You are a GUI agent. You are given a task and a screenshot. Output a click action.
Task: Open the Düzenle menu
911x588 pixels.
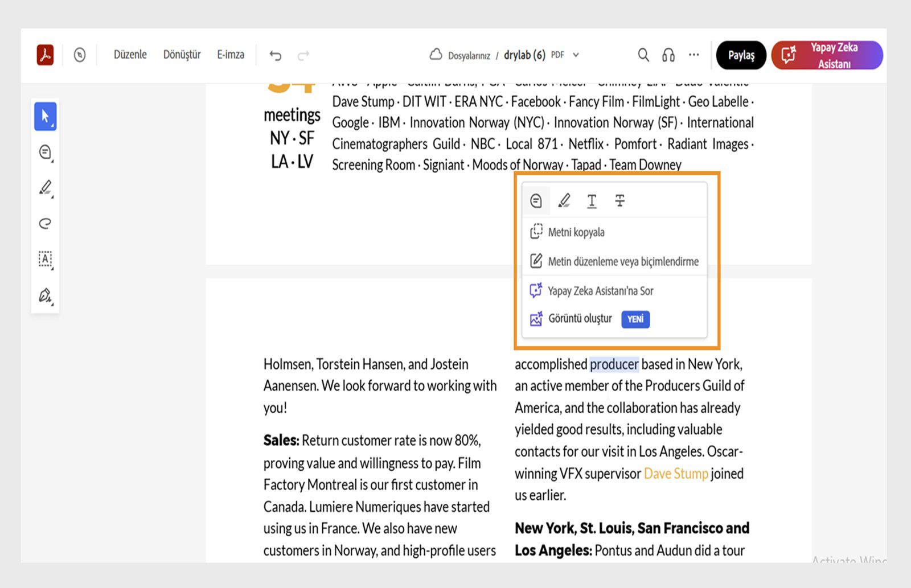(130, 55)
